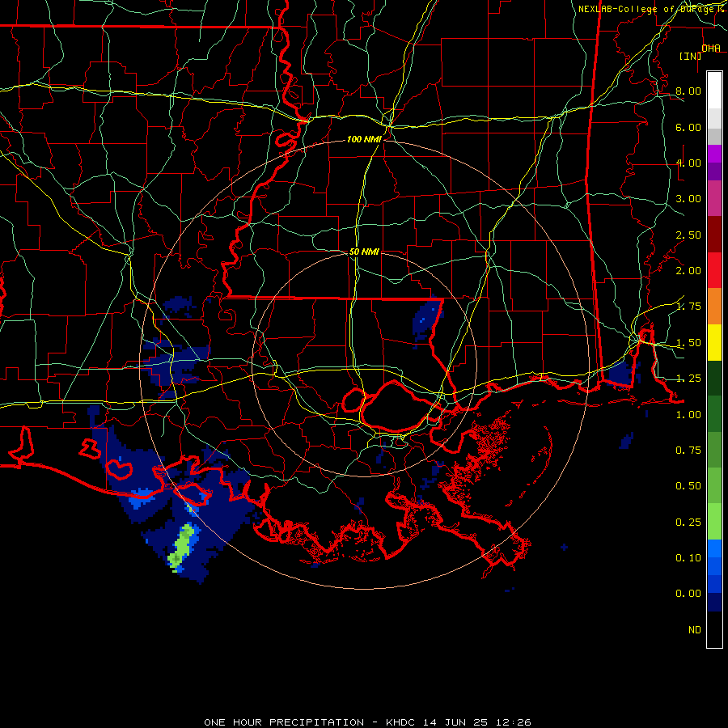Click the 0.00 legend value
Image resolution: width=728 pixels, height=728 pixels.
pyautogui.click(x=688, y=594)
